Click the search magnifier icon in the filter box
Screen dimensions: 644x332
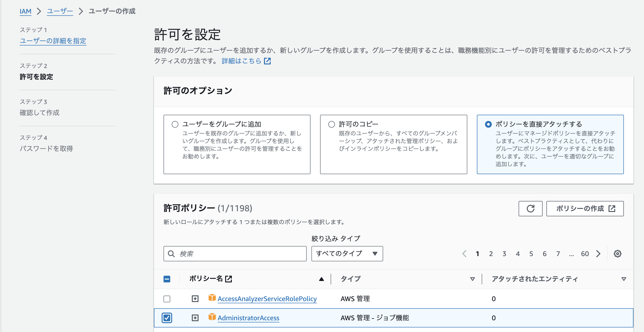pos(171,254)
